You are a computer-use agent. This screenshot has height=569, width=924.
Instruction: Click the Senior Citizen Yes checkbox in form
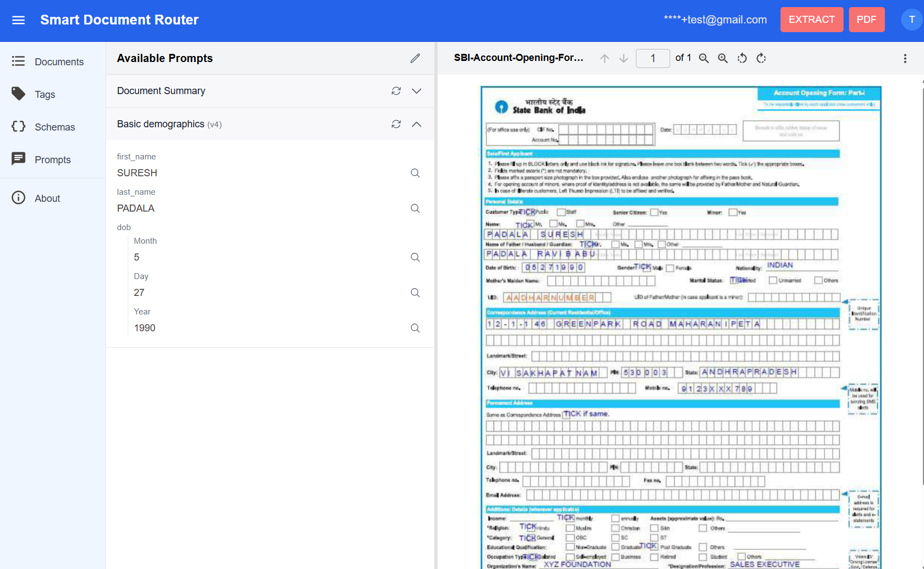pos(654,212)
